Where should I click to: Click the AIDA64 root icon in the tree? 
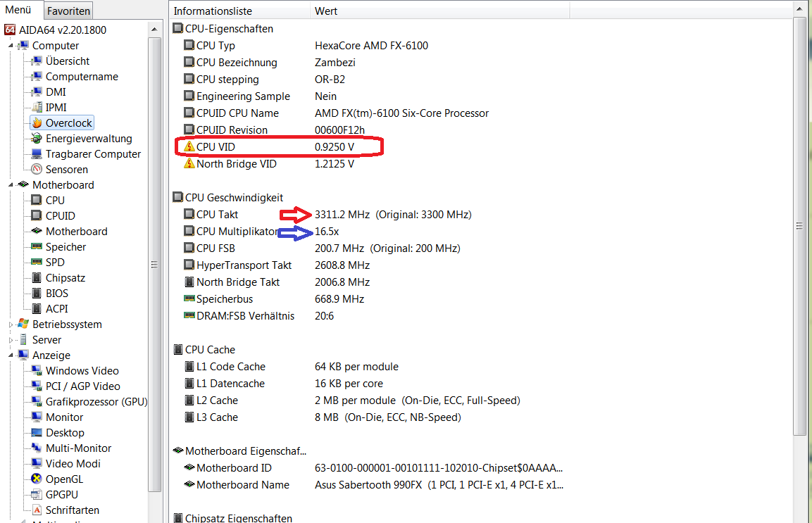[x=10, y=30]
